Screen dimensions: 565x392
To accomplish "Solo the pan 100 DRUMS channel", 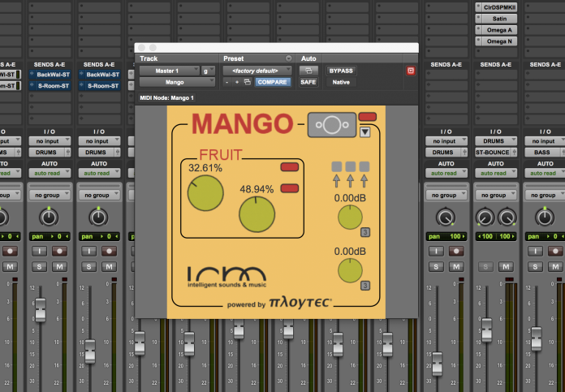I will click(x=436, y=267).
